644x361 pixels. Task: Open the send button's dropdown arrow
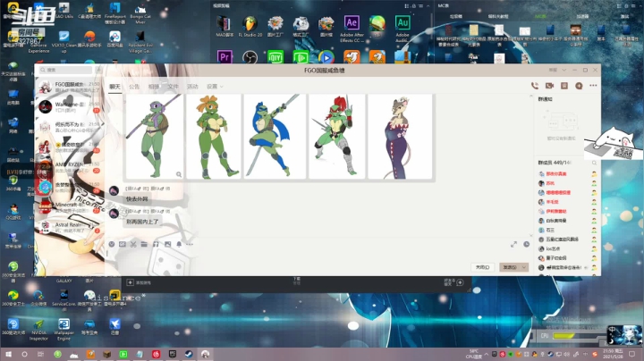click(x=524, y=267)
